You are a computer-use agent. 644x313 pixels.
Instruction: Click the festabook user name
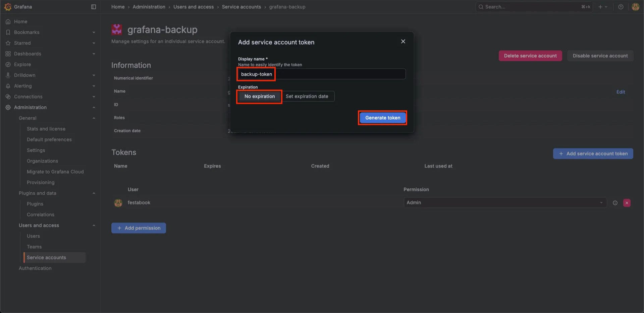139,202
